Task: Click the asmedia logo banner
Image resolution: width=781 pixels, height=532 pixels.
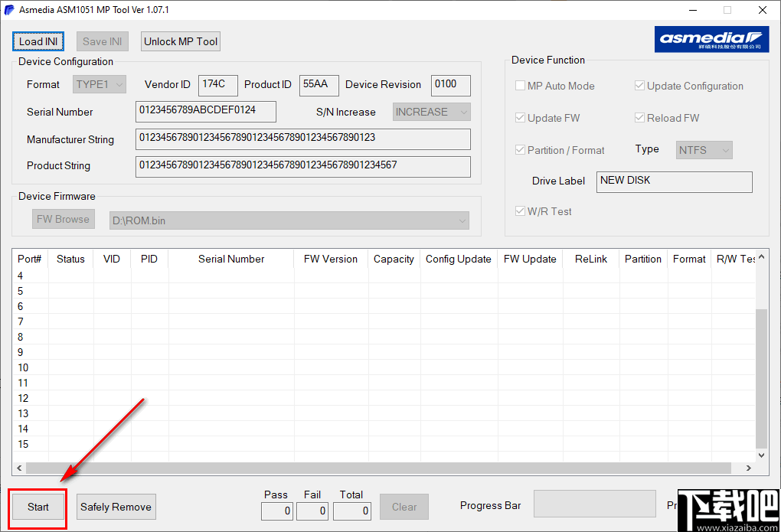Action: point(711,38)
